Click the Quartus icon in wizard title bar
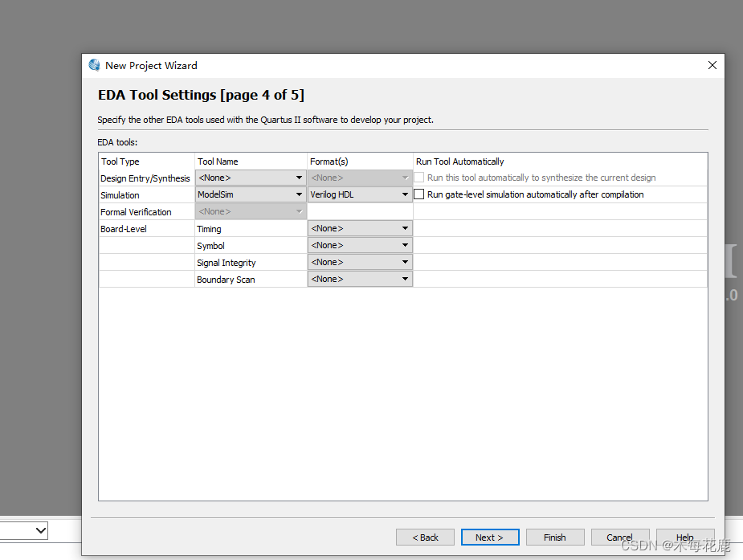The image size is (743, 560). [x=94, y=65]
